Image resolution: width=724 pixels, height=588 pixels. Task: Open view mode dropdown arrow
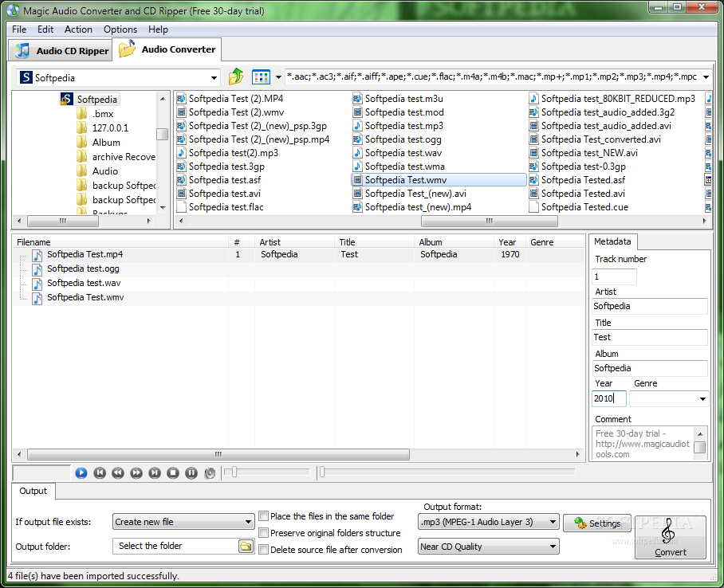tap(278, 77)
